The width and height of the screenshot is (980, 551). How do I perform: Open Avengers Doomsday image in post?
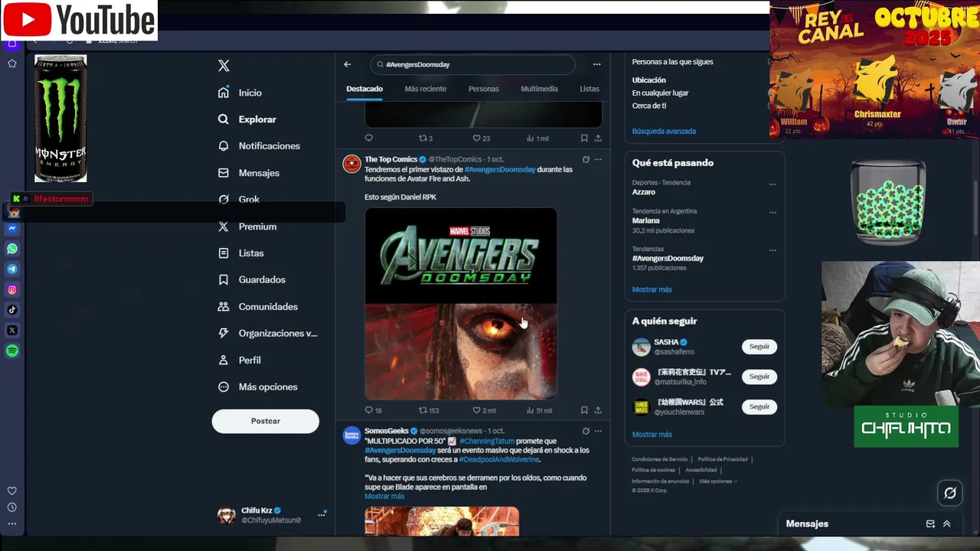point(461,304)
